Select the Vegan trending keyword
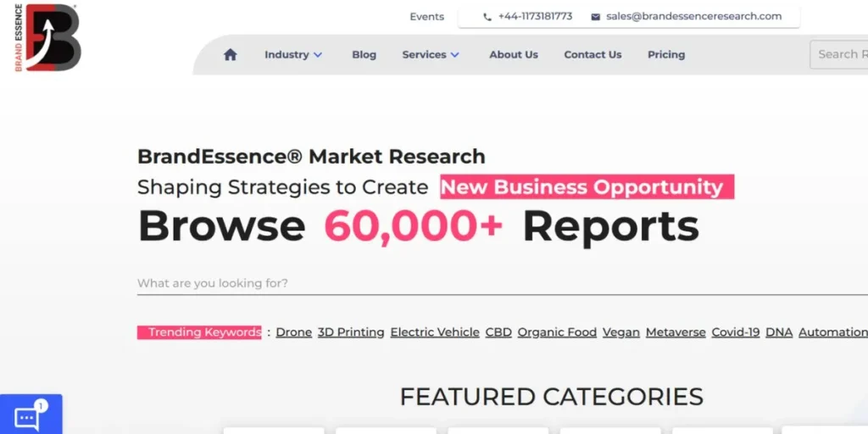 (621, 332)
